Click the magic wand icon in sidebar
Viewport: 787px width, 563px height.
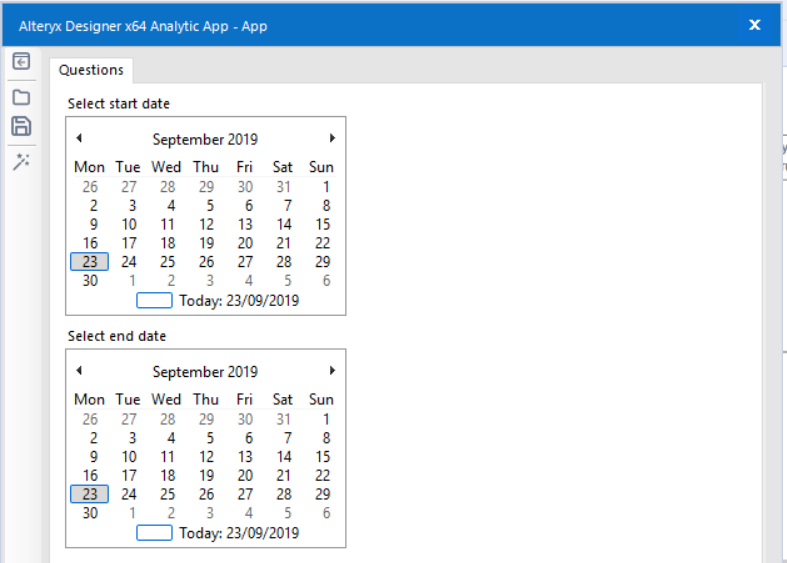21,161
